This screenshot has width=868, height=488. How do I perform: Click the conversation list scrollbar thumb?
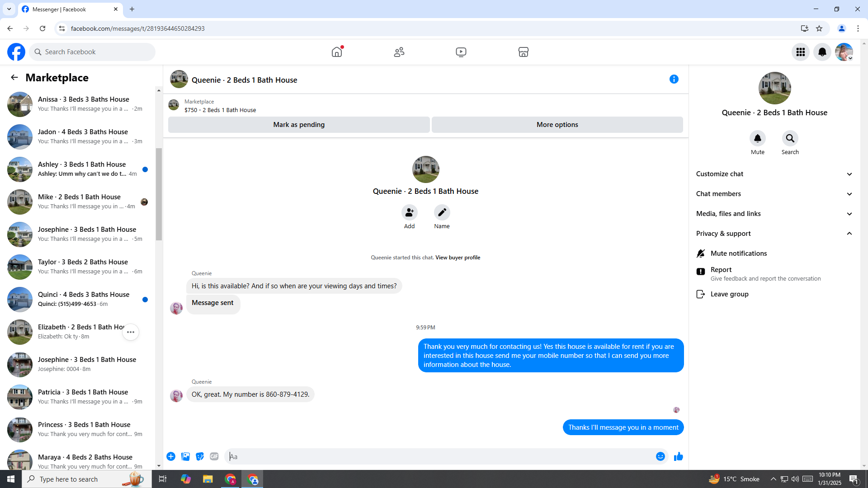point(159,194)
